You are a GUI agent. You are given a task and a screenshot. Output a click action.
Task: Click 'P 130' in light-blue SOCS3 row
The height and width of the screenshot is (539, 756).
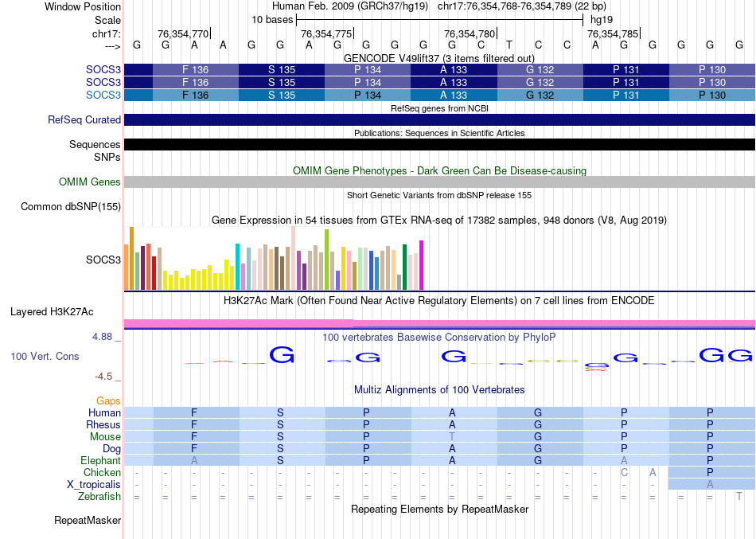712,95
